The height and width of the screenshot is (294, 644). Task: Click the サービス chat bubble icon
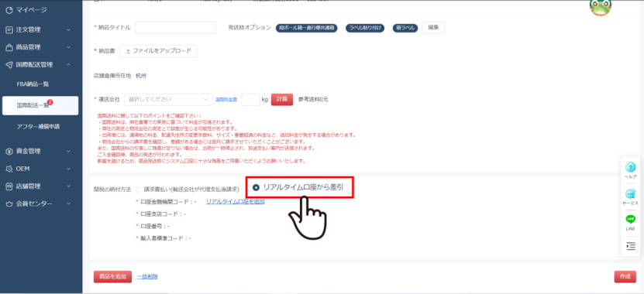[631, 194]
